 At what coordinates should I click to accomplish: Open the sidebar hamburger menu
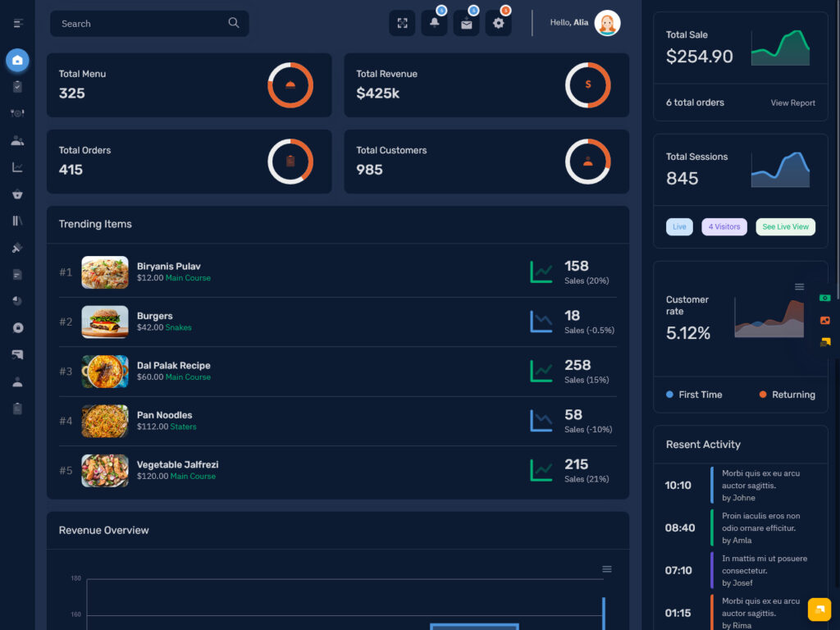18,23
